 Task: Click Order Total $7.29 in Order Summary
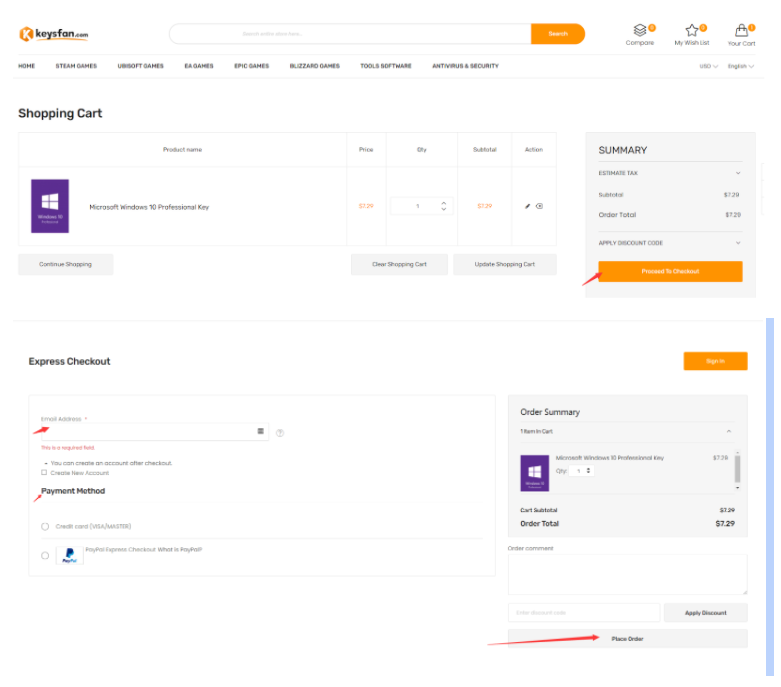[628, 524]
